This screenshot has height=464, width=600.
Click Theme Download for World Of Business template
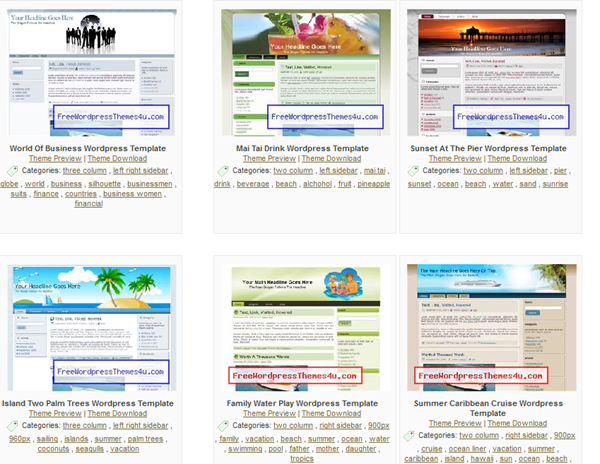tap(117, 158)
